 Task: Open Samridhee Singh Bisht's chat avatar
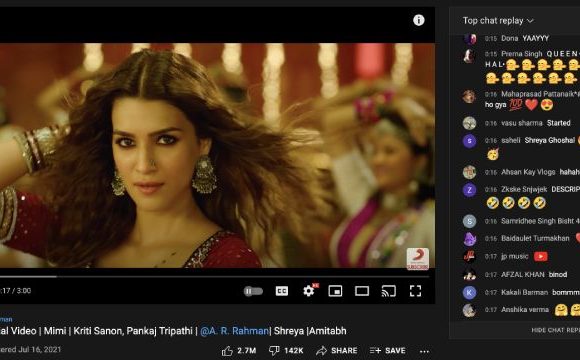(469, 221)
